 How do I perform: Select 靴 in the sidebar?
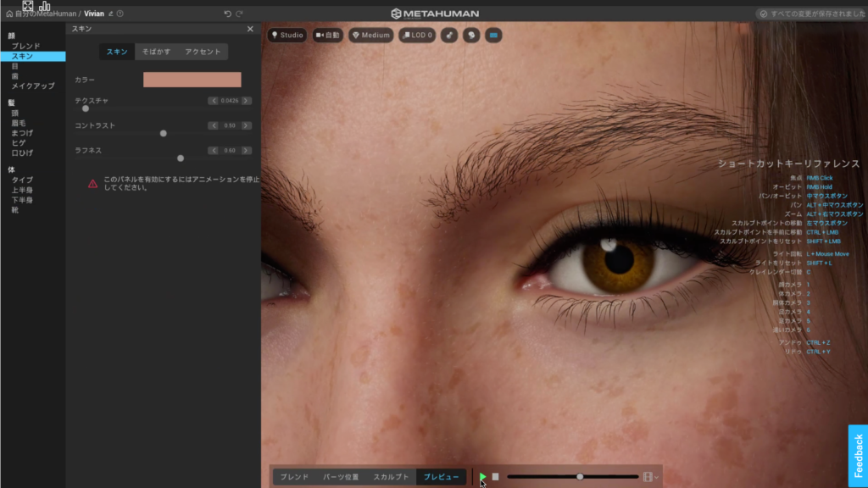pos(15,210)
